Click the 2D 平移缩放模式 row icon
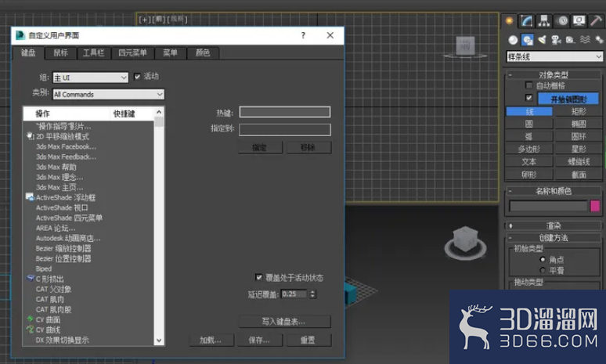 tap(30, 136)
